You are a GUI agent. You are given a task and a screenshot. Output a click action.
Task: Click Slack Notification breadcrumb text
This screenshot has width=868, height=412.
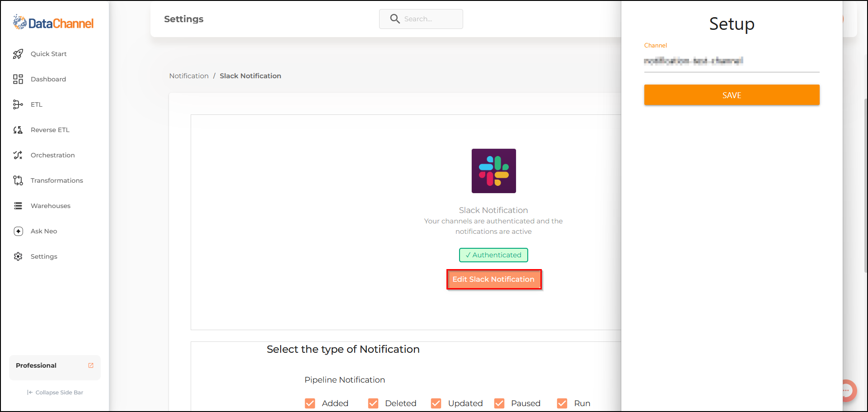tap(250, 76)
